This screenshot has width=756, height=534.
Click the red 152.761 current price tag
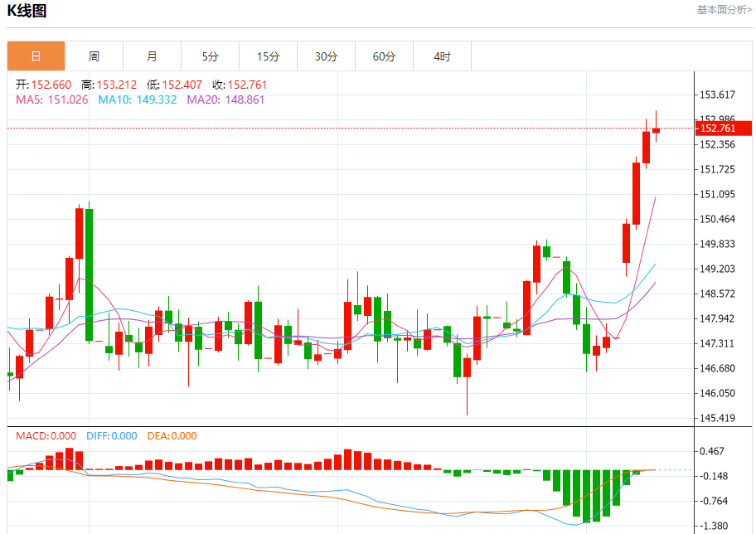pyautogui.click(x=724, y=129)
